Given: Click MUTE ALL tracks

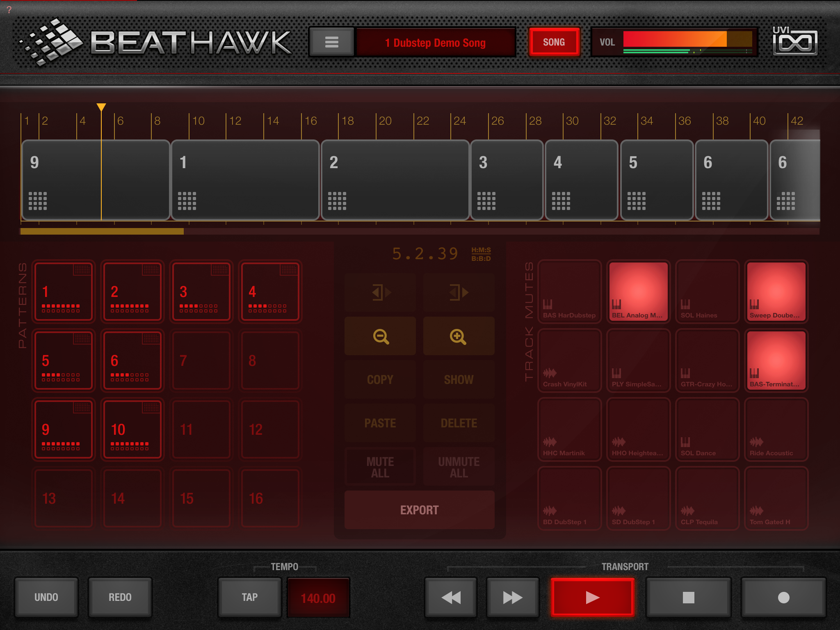Looking at the screenshot, I should (380, 467).
